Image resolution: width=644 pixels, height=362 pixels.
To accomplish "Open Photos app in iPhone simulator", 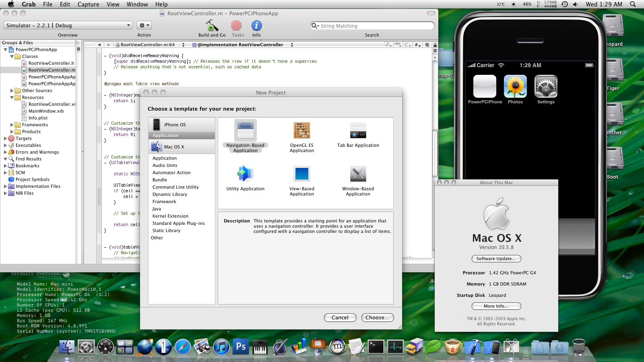I will (515, 86).
